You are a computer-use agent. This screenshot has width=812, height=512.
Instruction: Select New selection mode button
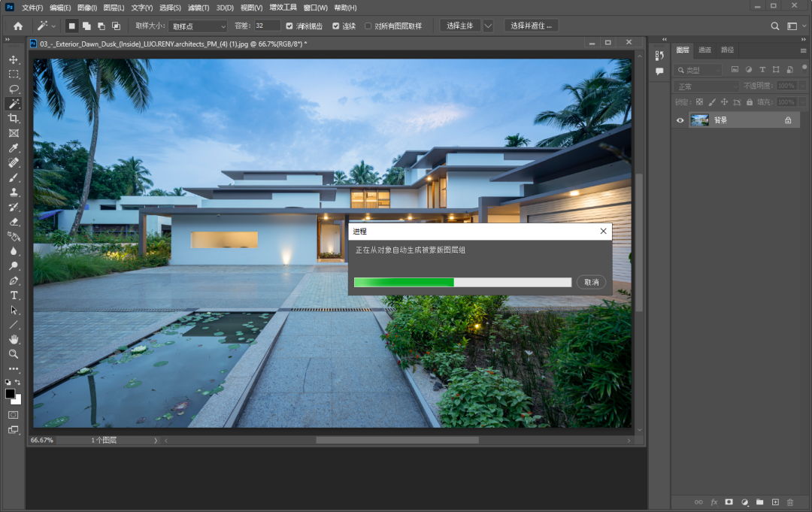tap(72, 26)
